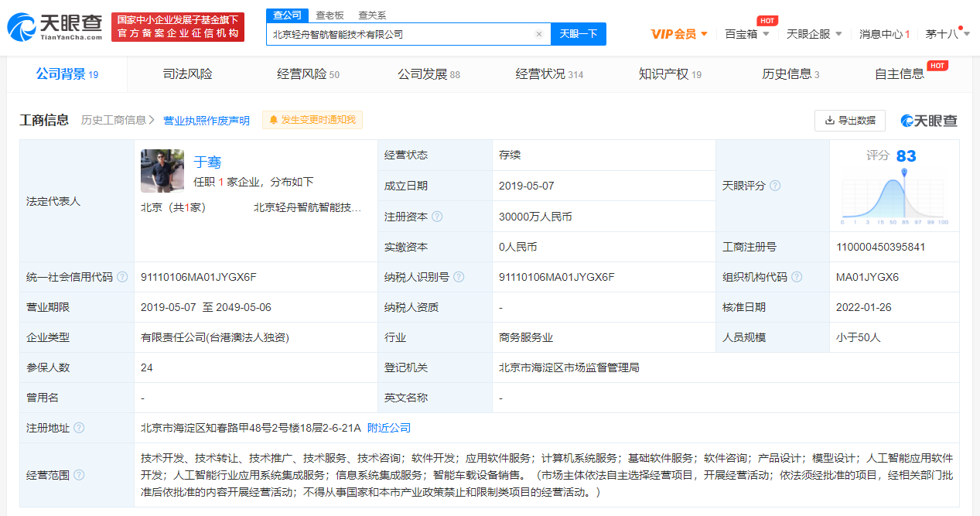Switch to the 司法风险 tab

[x=187, y=74]
